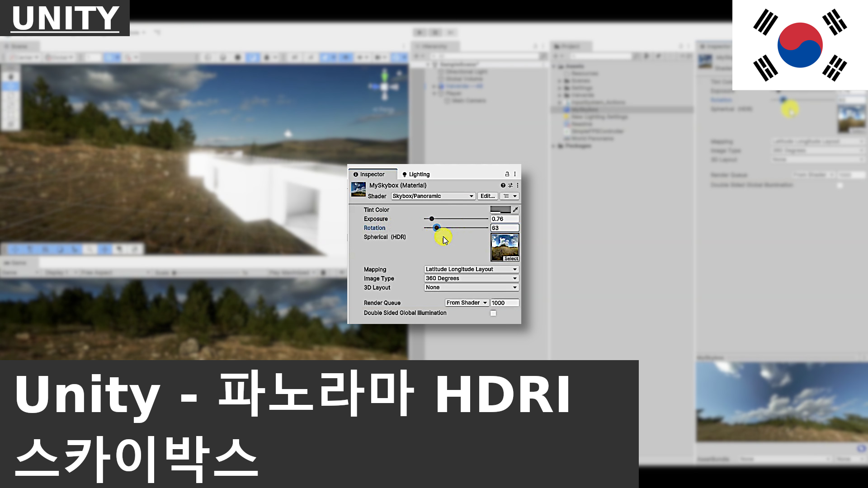Screen dimensions: 868x488
Task: Click the Spherical HDR texture thumbnail
Action: 505,247
